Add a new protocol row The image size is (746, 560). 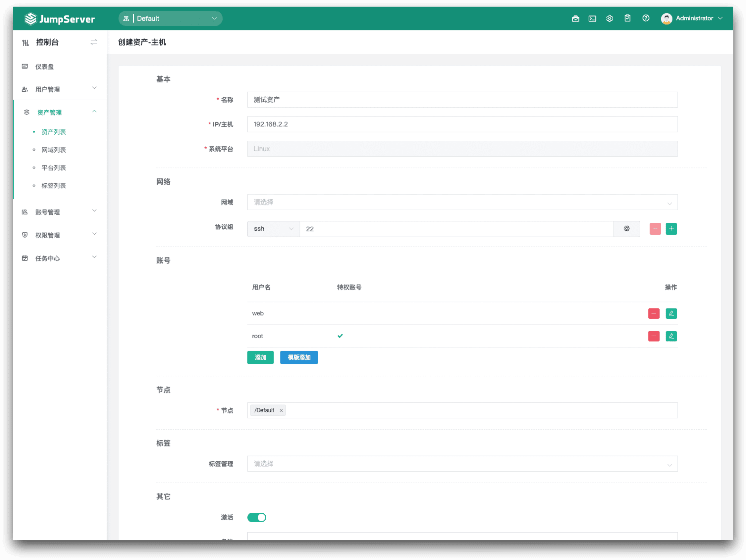click(671, 228)
